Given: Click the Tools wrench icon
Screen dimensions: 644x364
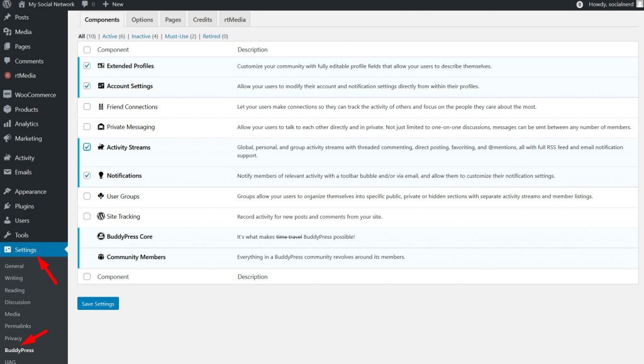Looking at the screenshot, I should coord(8,235).
